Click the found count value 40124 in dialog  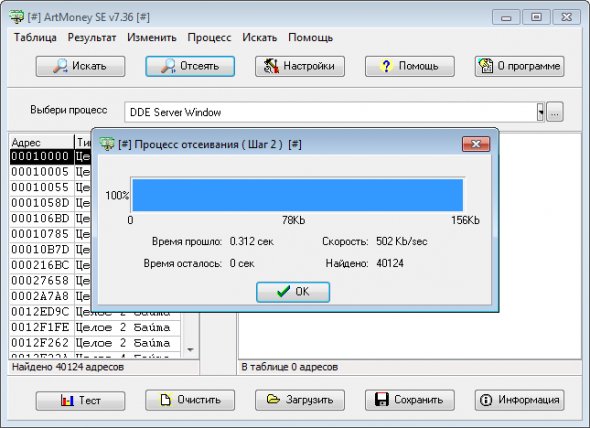[390, 263]
